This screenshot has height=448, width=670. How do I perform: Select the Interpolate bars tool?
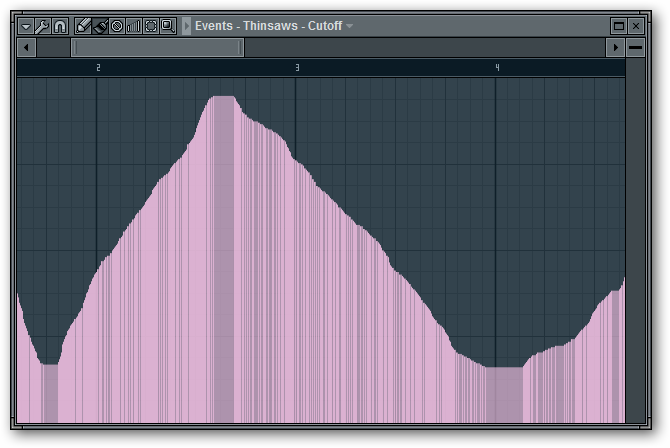pyautogui.click(x=134, y=26)
